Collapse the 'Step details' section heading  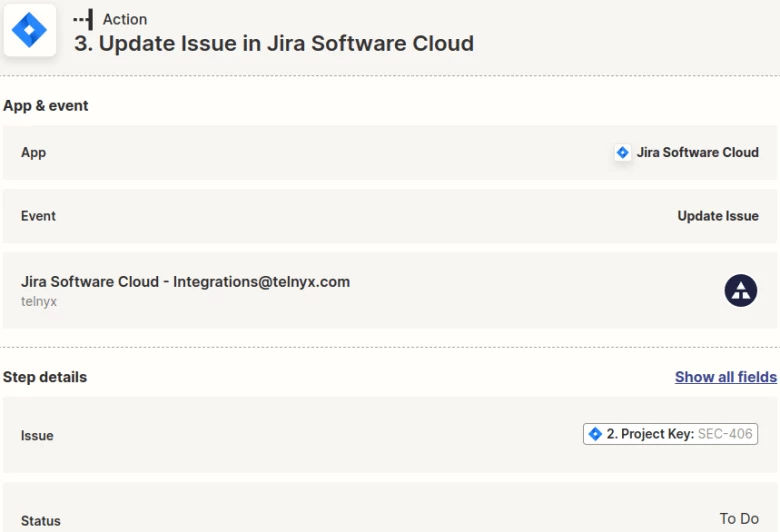pyautogui.click(x=45, y=377)
